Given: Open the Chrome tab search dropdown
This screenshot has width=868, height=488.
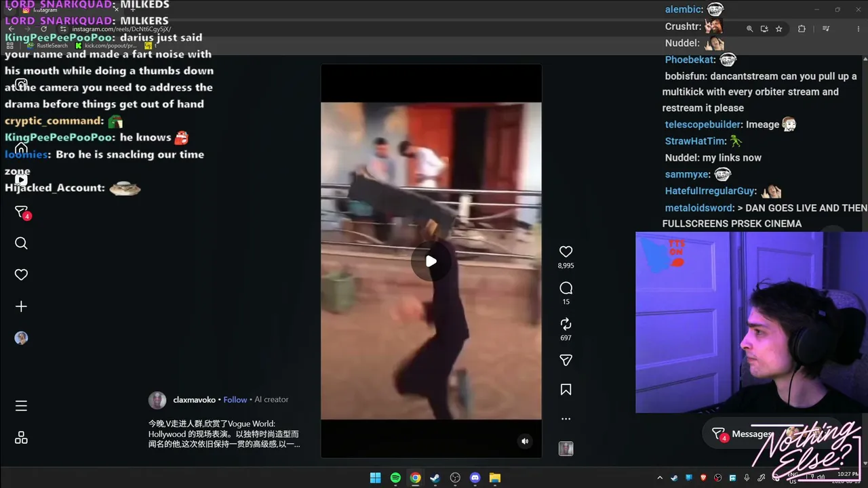Looking at the screenshot, I should click(x=9, y=9).
